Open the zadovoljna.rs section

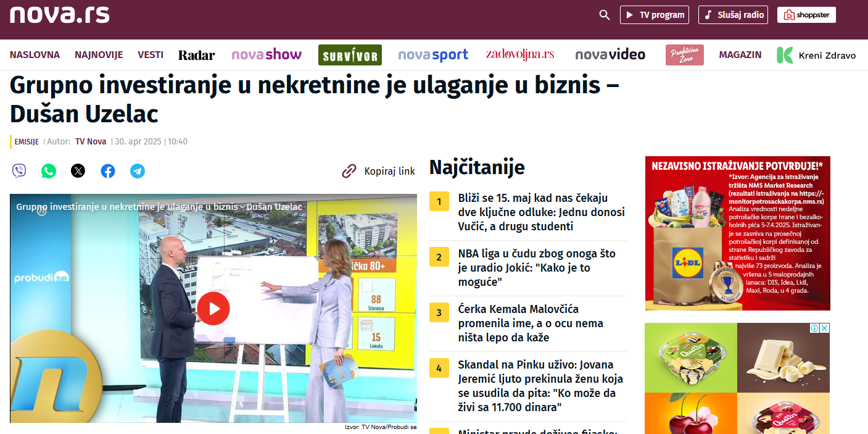coord(520,54)
